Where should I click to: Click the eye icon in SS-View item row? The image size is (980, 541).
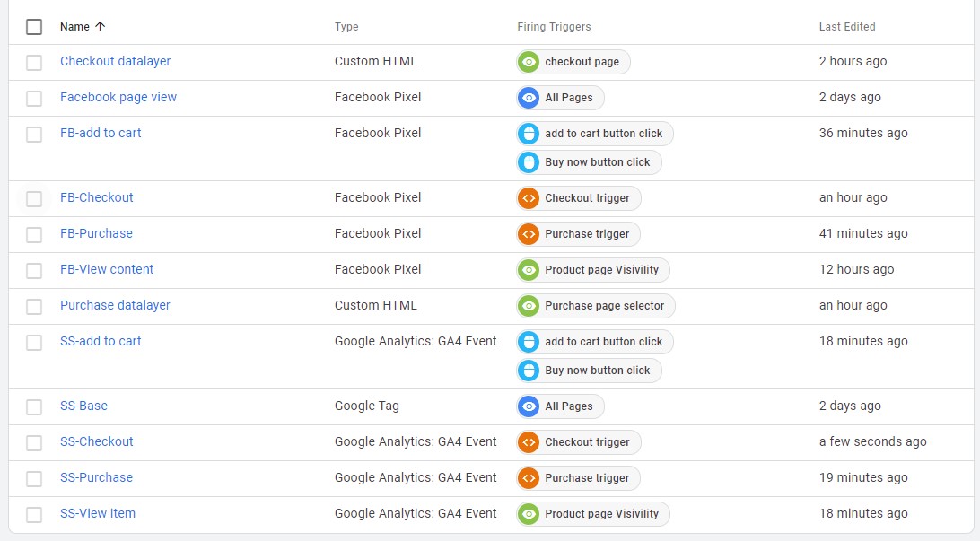click(x=529, y=514)
